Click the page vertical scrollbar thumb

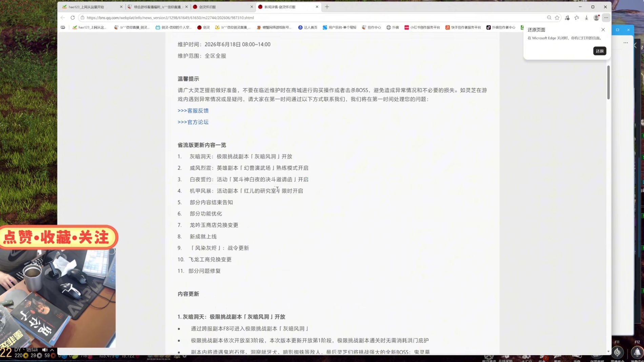coord(608,82)
